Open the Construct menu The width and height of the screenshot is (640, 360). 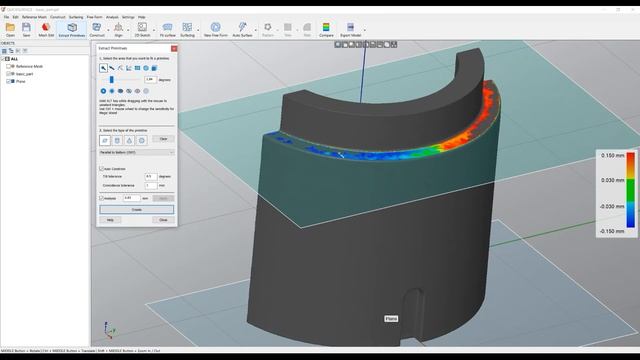(58, 17)
